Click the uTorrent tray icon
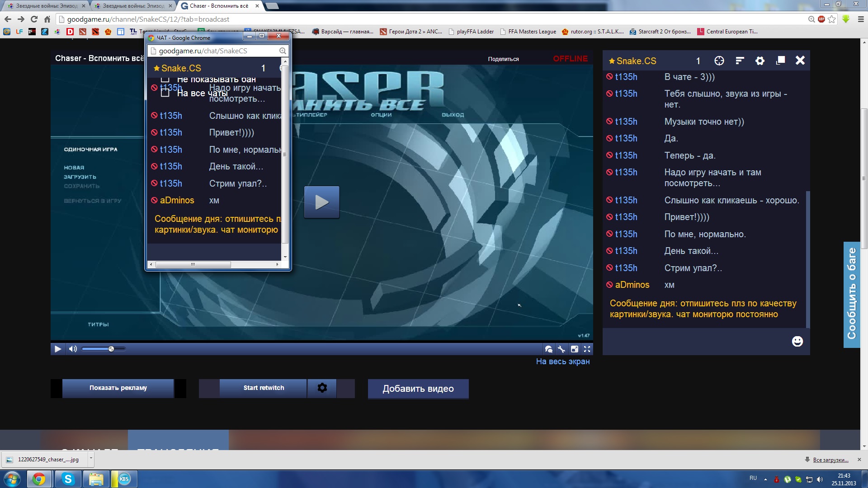This screenshot has width=868, height=488. pyautogui.click(x=788, y=479)
